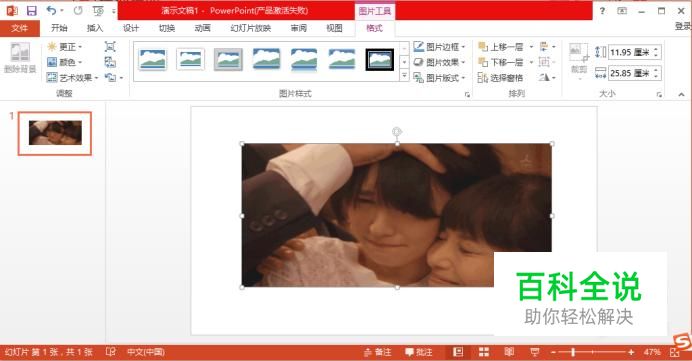Undo the last action
The height and width of the screenshot is (361, 692).
(x=51, y=10)
